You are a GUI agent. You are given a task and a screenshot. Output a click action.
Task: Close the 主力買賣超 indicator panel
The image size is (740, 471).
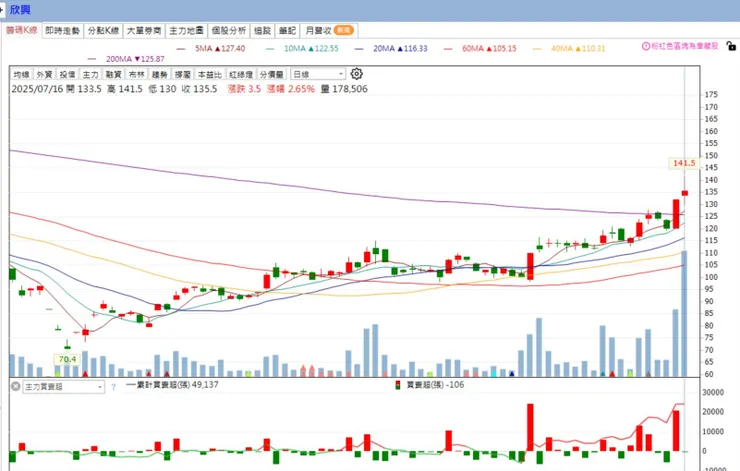click(16, 387)
